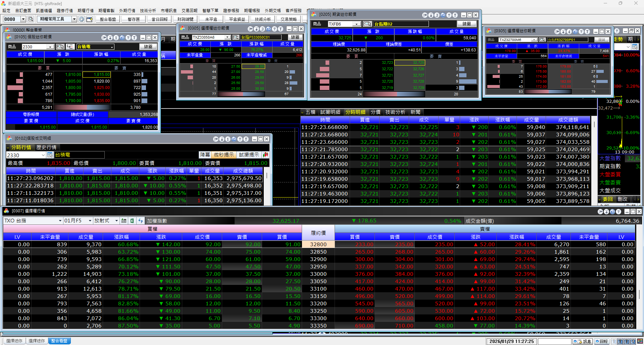This screenshot has height=345, width=644.
Task: Expand the 期權常用工具 dropdown
Action: [74, 19]
